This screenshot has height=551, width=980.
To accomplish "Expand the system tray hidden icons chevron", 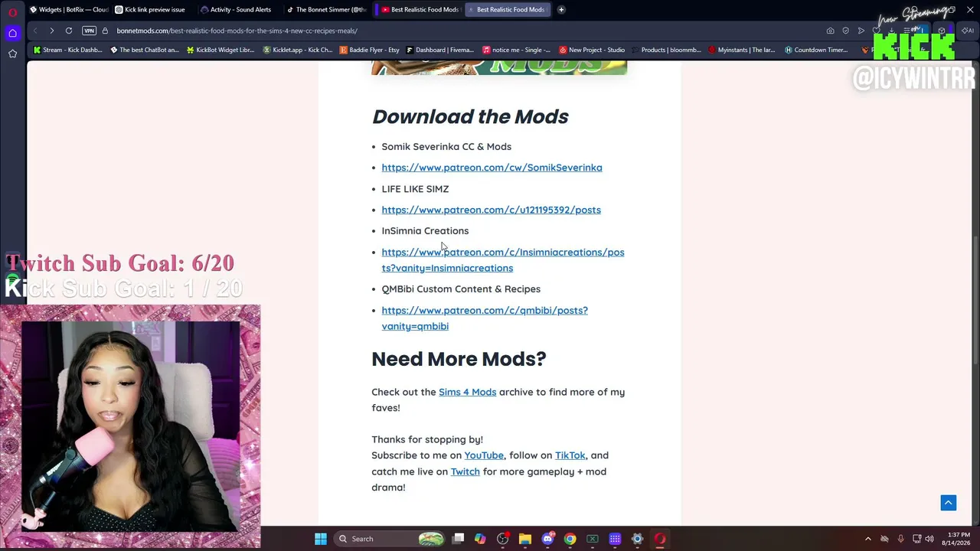I will 867,539.
